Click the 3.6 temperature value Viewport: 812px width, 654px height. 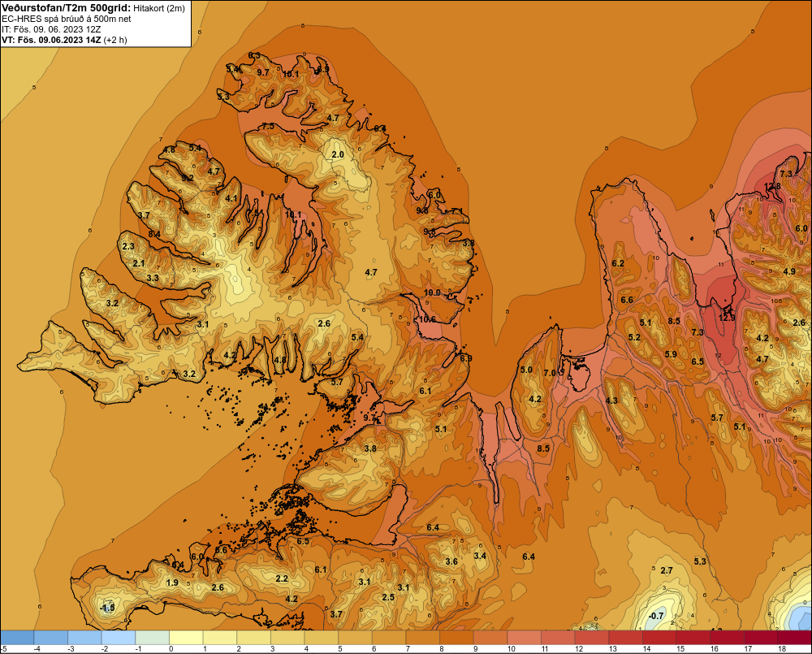[451, 561]
